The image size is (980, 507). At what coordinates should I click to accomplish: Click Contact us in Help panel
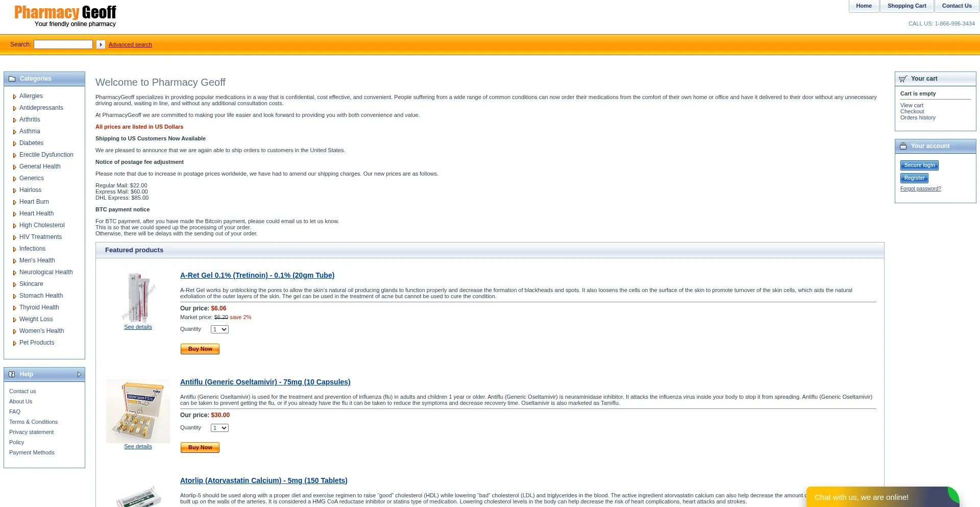[x=22, y=391]
